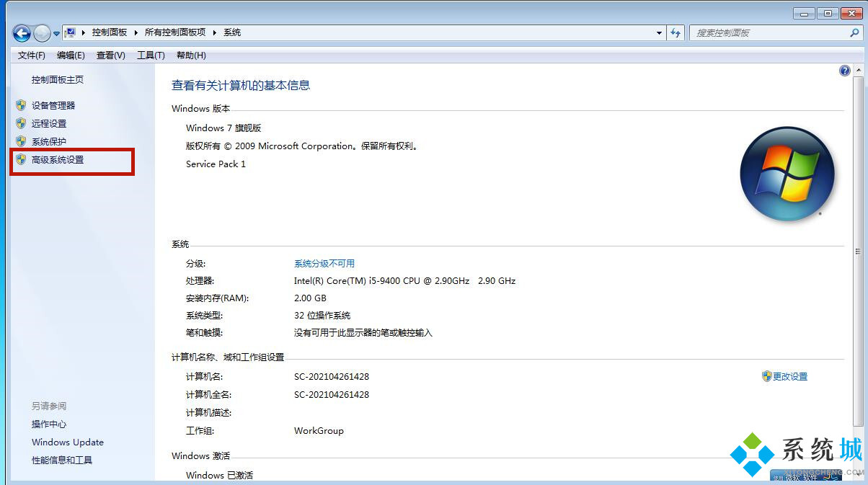
Task: Open Windows Update link
Action: tap(68, 442)
